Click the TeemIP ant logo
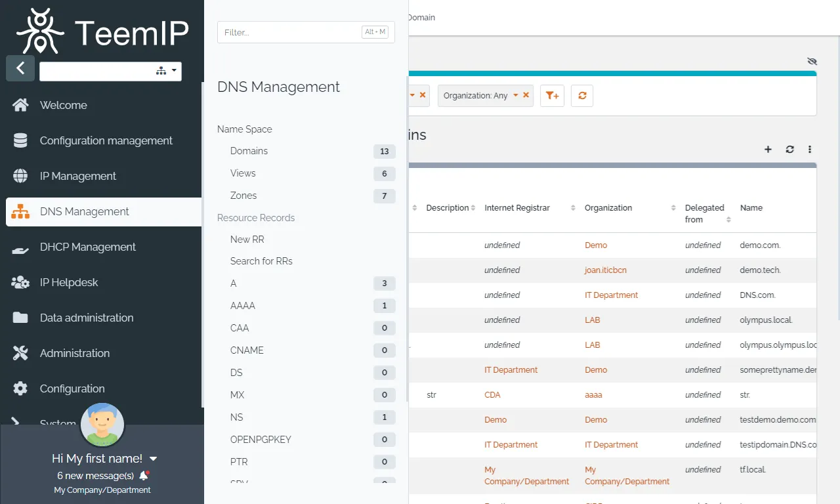Image resolution: width=840 pixels, height=504 pixels. pyautogui.click(x=40, y=31)
